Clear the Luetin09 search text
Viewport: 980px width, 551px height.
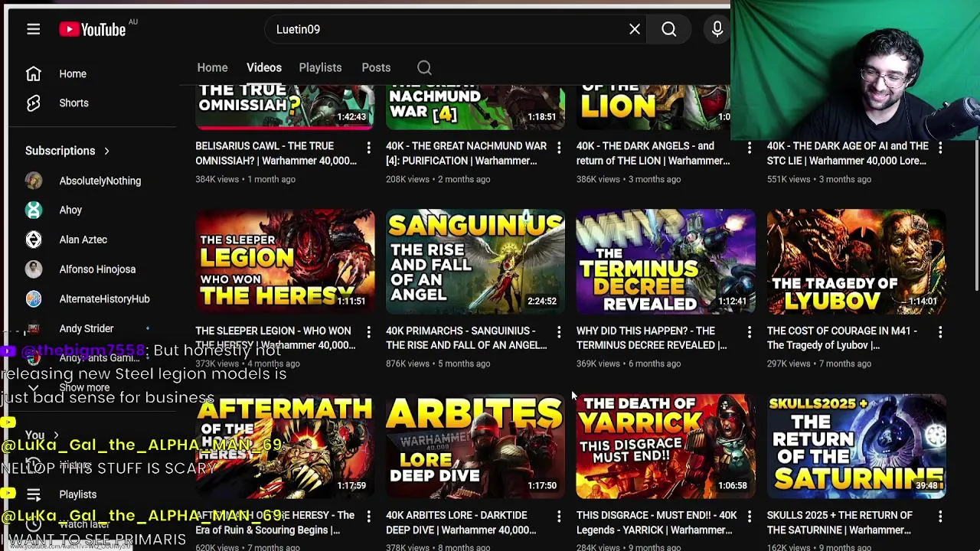pyautogui.click(x=635, y=29)
